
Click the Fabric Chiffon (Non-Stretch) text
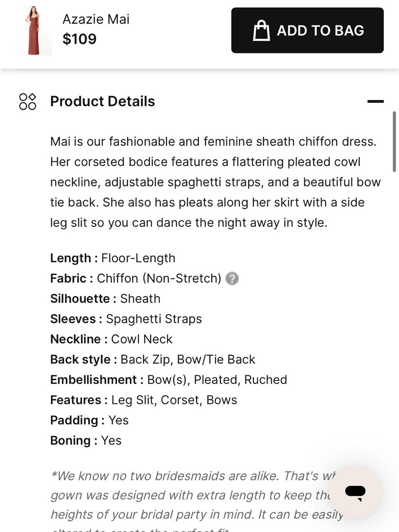(x=136, y=278)
